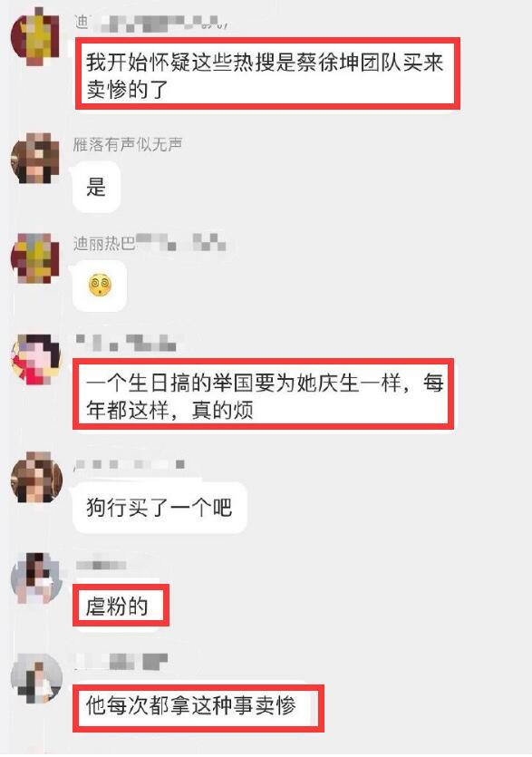Open the message starting 一个生日搞的举国

(264, 394)
